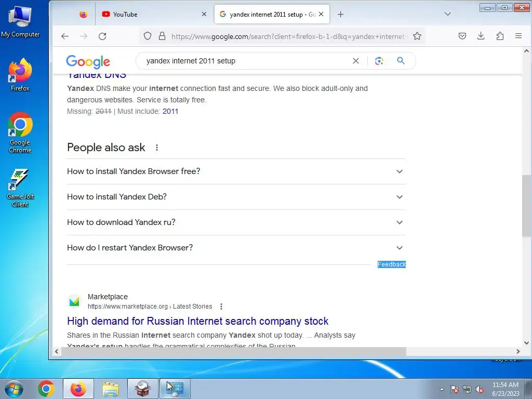
Task: Click the padlock site security icon
Action: [162, 36]
